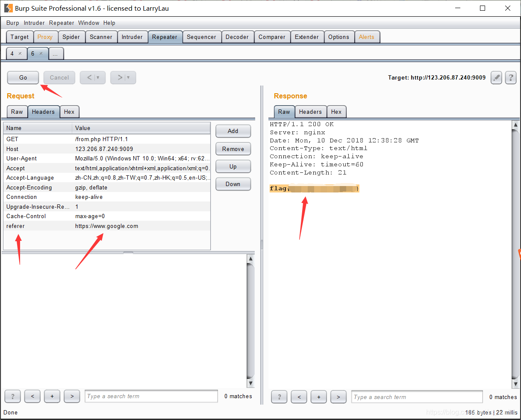Add a new request header
Image resolution: width=521 pixels, height=420 pixels.
click(x=233, y=131)
